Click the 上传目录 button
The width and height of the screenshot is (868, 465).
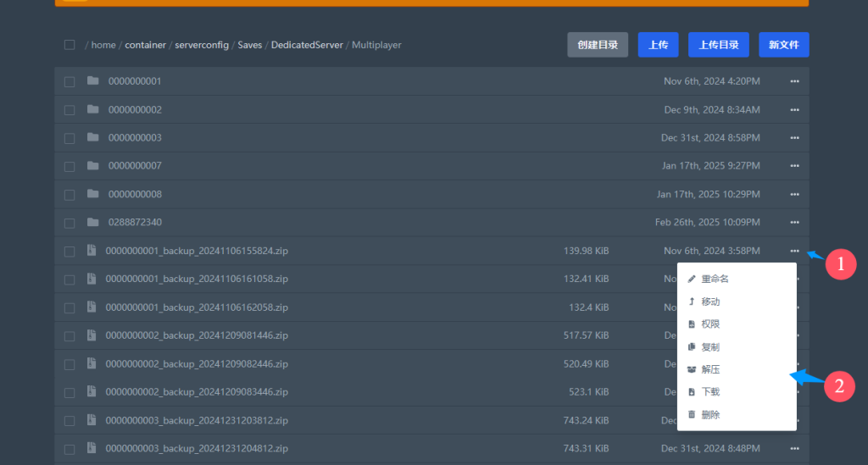[x=718, y=45]
